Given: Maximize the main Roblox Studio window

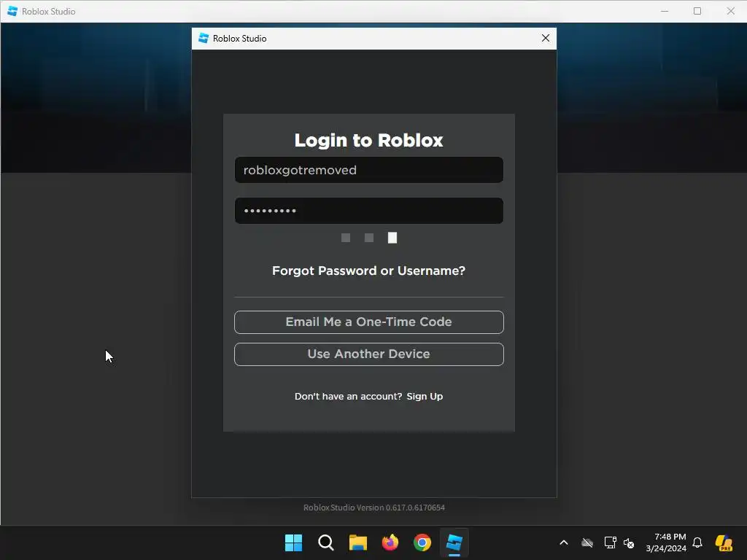Looking at the screenshot, I should tap(697, 11).
